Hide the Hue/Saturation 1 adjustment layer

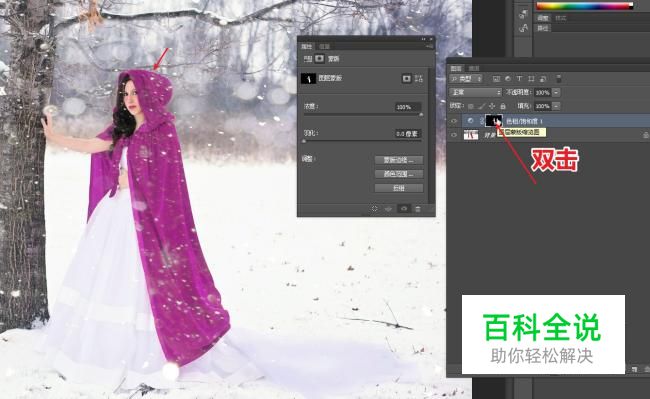pos(454,121)
